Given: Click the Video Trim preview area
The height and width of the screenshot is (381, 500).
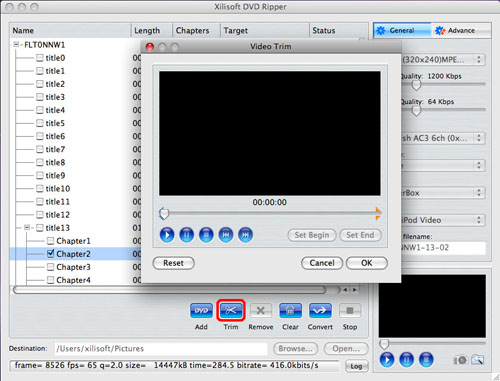Looking at the screenshot, I should (270, 133).
